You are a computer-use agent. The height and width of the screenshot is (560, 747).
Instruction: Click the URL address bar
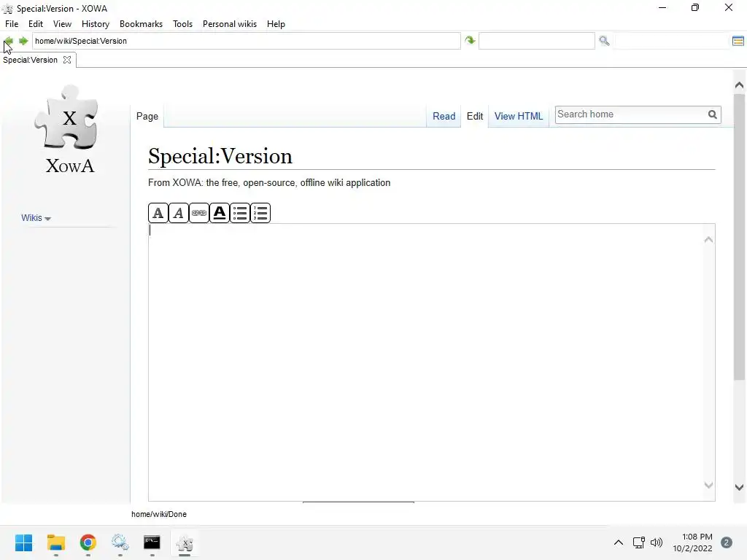(x=247, y=41)
